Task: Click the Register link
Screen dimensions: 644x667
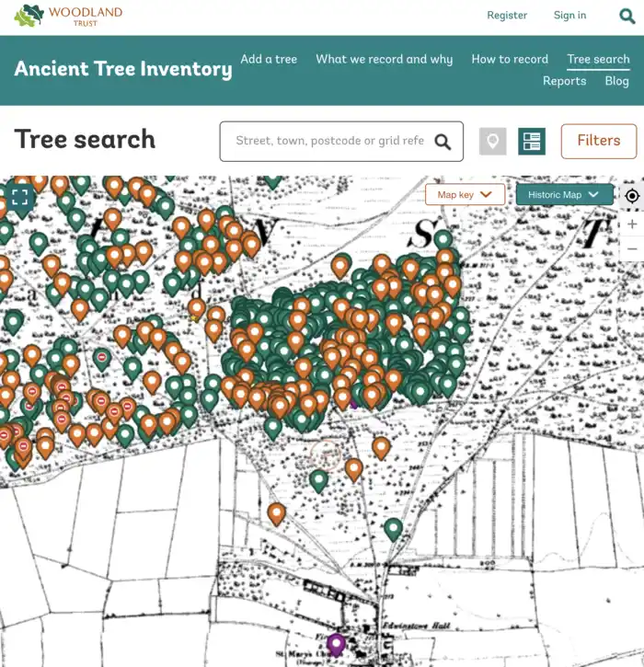Action: pos(507,16)
